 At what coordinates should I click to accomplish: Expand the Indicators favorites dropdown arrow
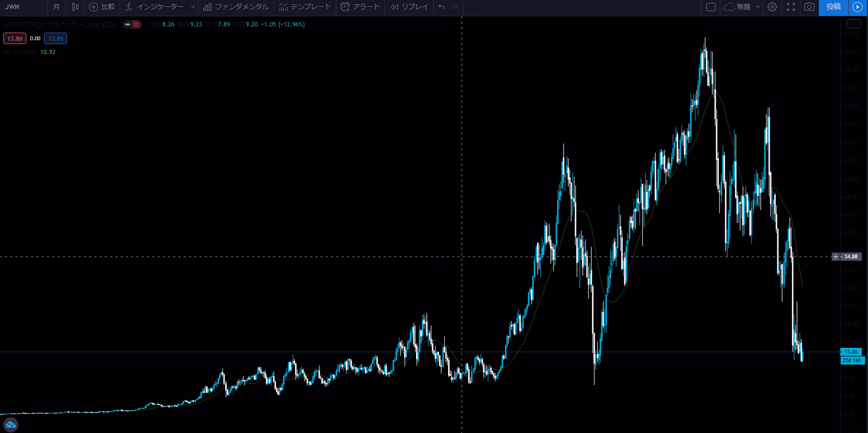pyautogui.click(x=193, y=7)
